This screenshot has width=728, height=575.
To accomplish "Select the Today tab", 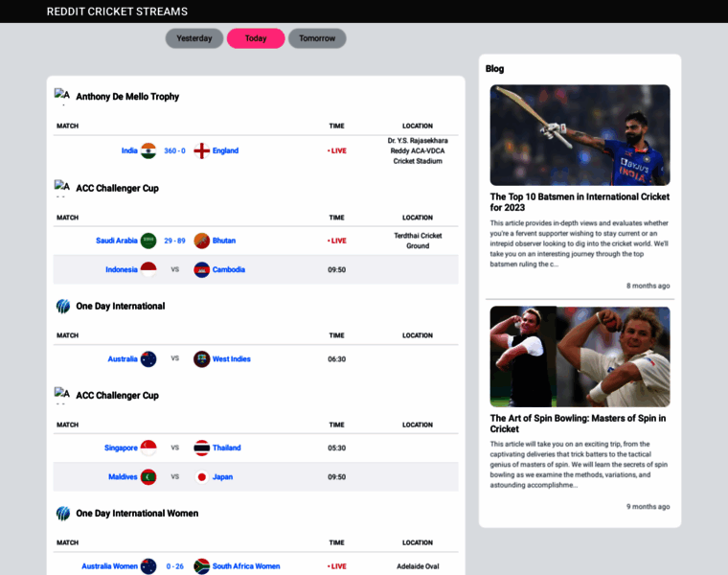I will [x=256, y=38].
